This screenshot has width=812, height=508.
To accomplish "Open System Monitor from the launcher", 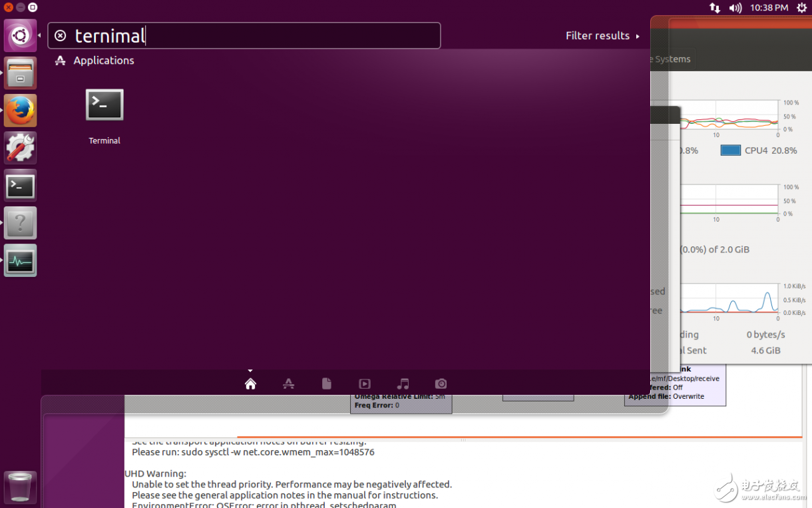I will [20, 260].
